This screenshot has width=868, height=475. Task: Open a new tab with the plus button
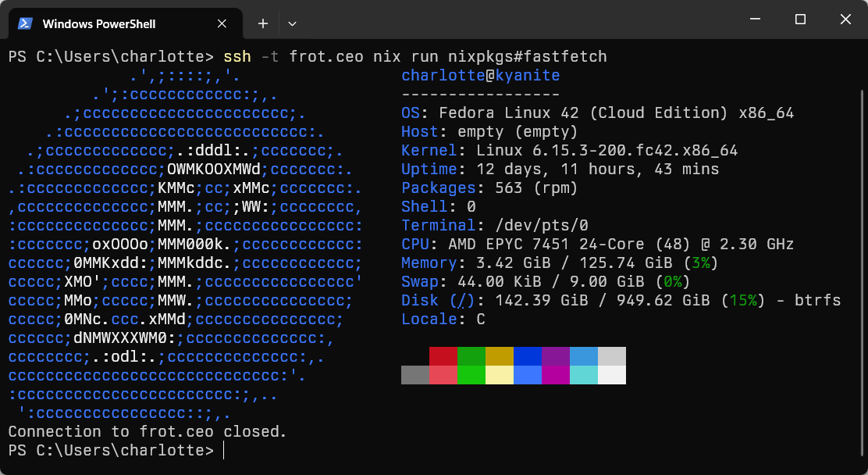[x=263, y=23]
